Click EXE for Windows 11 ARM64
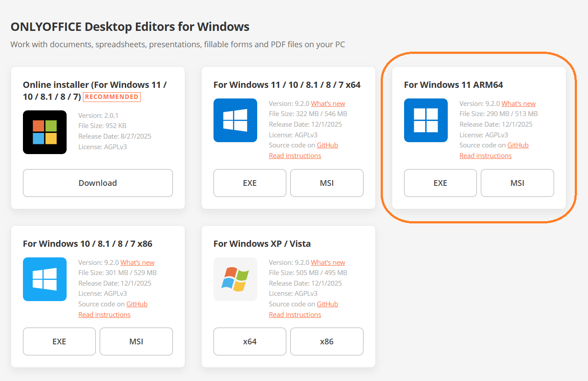The image size is (588, 381). coord(440,183)
